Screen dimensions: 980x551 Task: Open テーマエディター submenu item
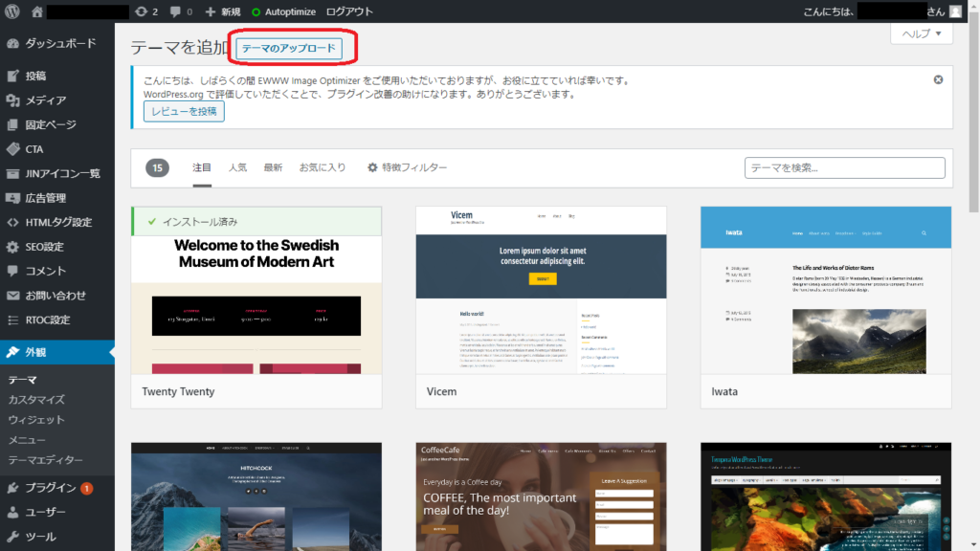[x=46, y=459]
